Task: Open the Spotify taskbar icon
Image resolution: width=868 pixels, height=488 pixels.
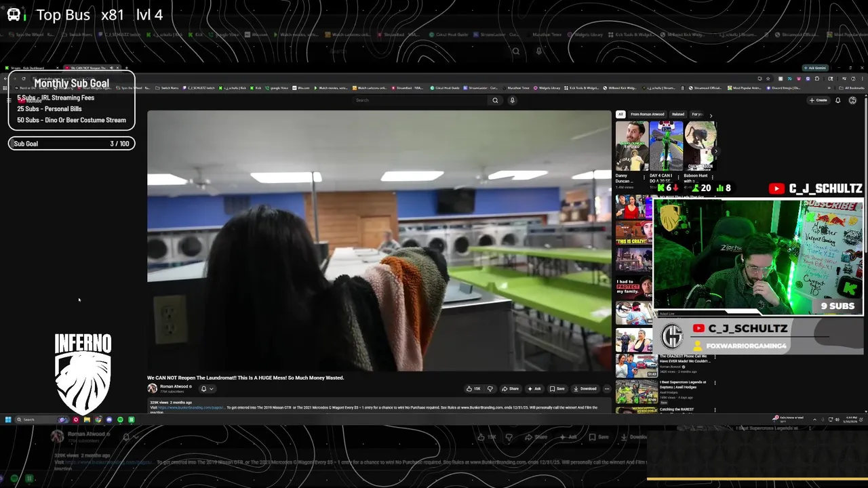Action: coord(120,420)
